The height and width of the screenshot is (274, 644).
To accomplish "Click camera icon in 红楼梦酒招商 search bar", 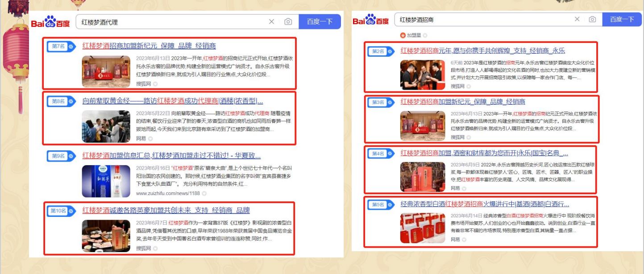I will tap(592, 20).
